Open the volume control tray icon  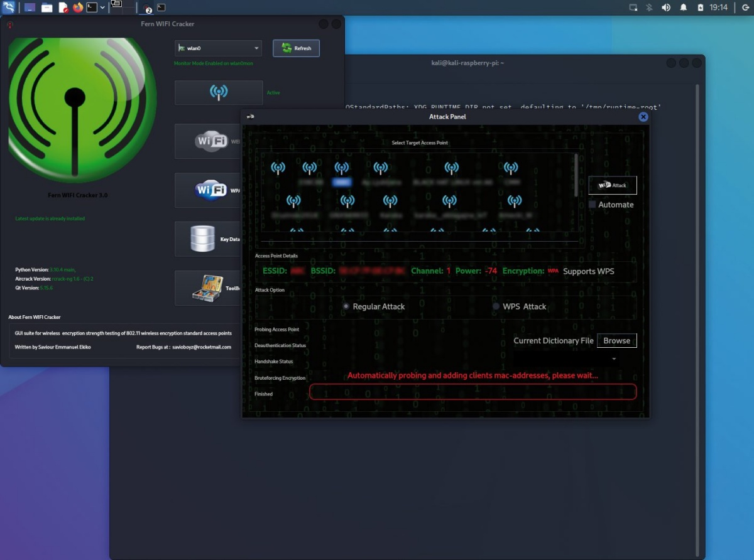[x=667, y=8]
